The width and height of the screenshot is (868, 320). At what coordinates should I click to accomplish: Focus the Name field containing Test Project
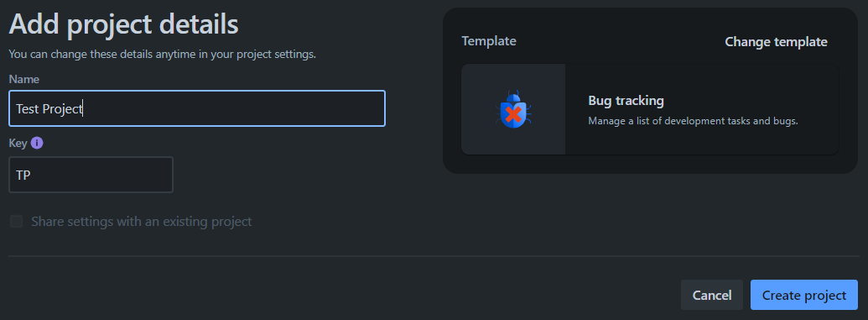click(x=197, y=108)
